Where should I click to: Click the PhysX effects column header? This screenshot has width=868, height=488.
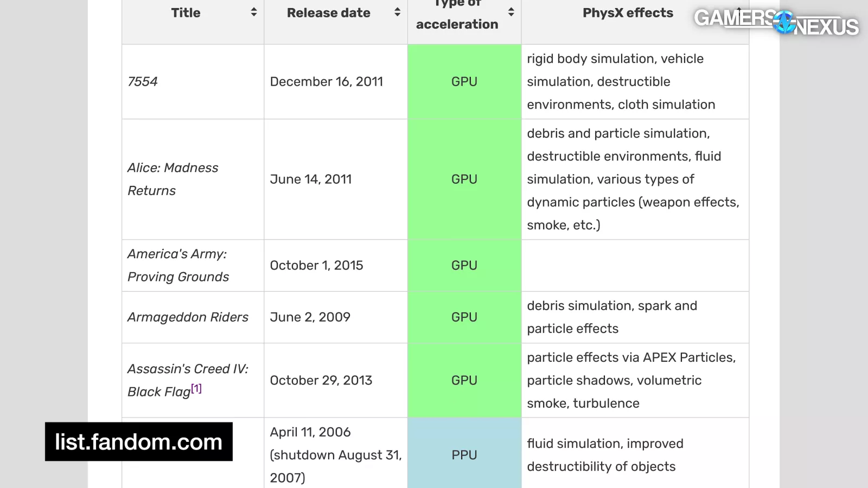pyautogui.click(x=627, y=12)
